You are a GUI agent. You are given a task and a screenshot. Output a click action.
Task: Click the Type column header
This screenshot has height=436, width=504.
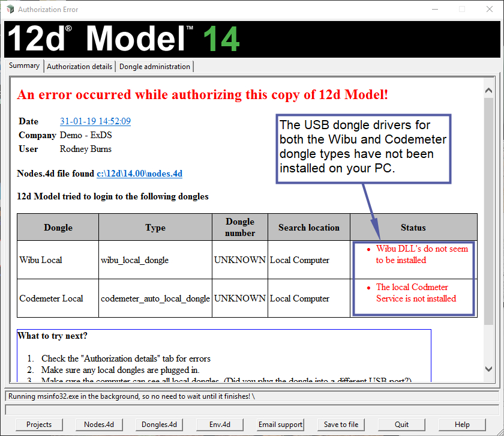pyautogui.click(x=155, y=228)
